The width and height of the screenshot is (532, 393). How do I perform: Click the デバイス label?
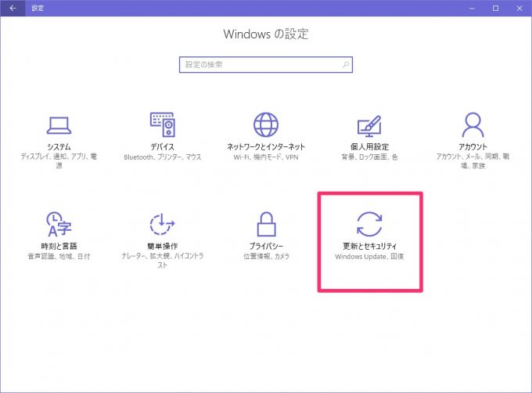click(x=163, y=147)
